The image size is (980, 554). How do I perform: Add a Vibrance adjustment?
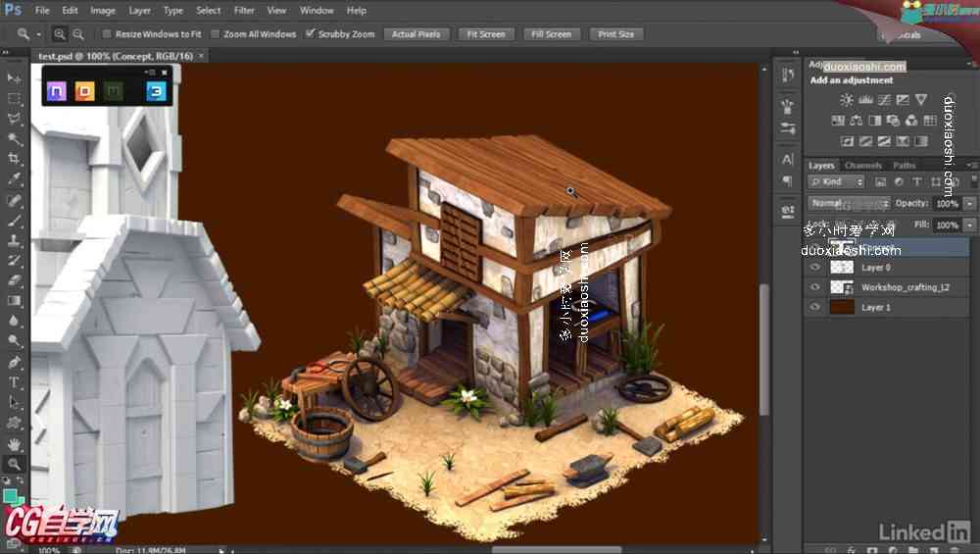coord(921,100)
